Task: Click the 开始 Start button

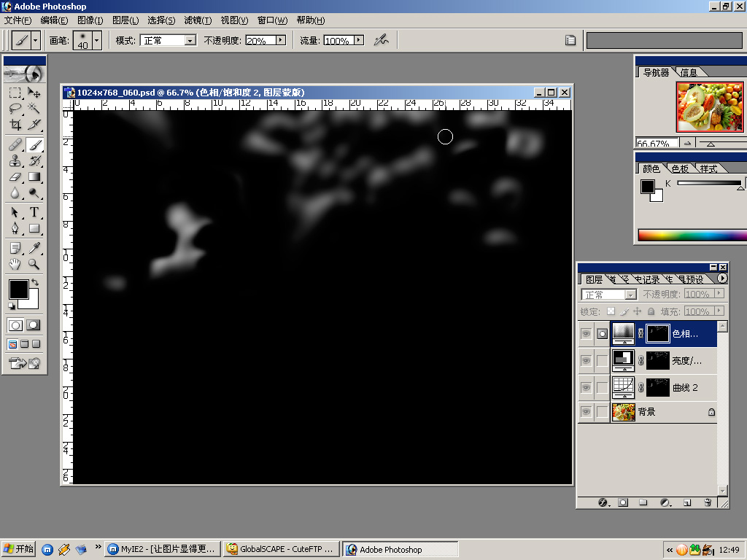Action: (19, 549)
